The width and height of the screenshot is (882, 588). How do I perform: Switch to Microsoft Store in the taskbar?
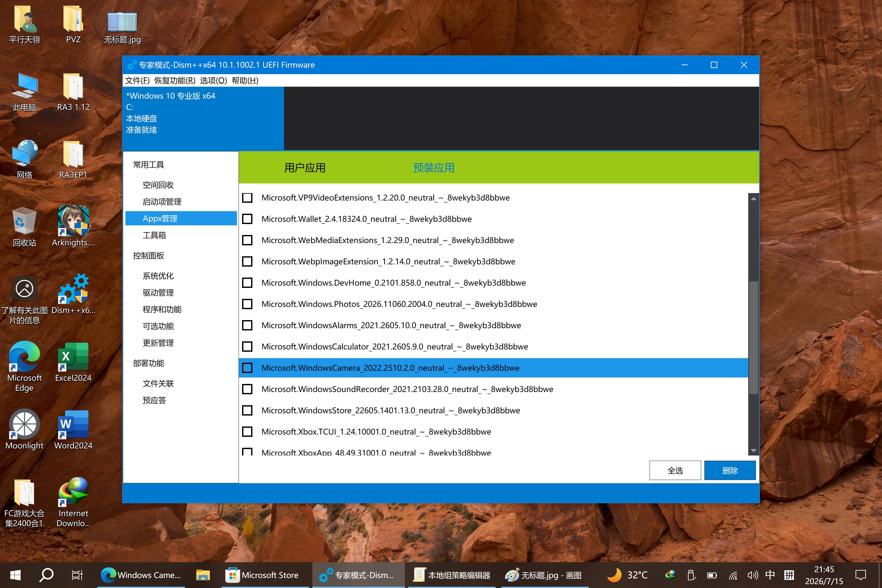[265, 575]
